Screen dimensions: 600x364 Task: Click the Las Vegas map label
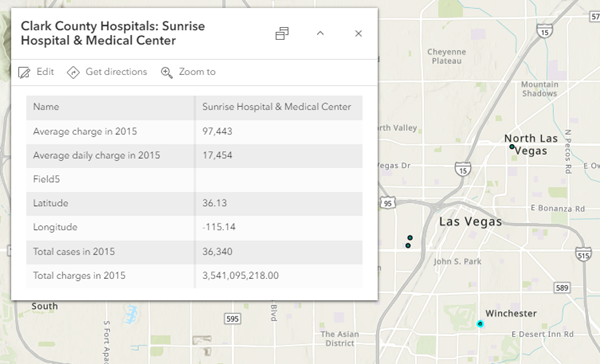tap(470, 222)
